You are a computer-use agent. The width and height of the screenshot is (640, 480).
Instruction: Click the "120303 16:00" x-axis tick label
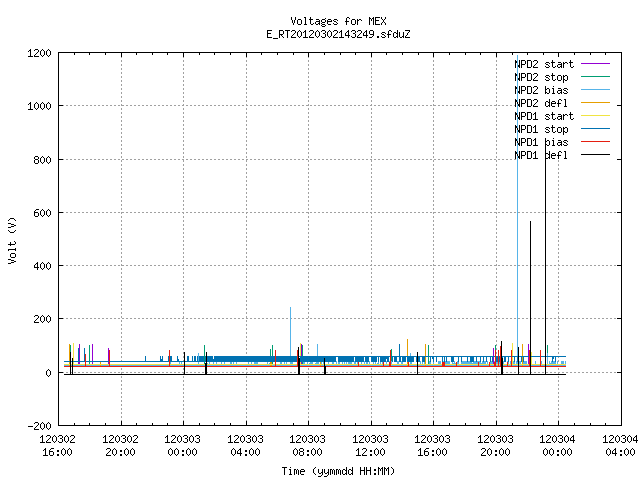click(x=432, y=446)
